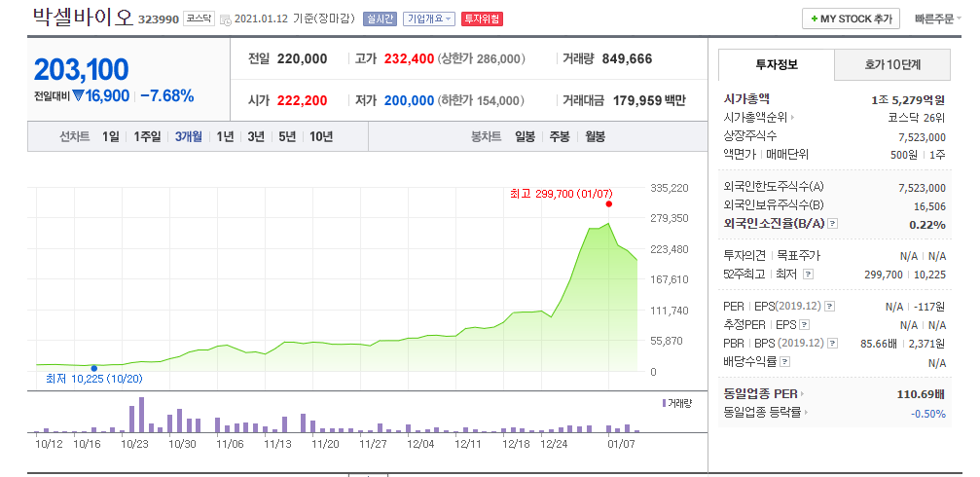Screen dimensions: 980x477
Task: Switch to the 호가10단계 tab
Action: click(892, 64)
